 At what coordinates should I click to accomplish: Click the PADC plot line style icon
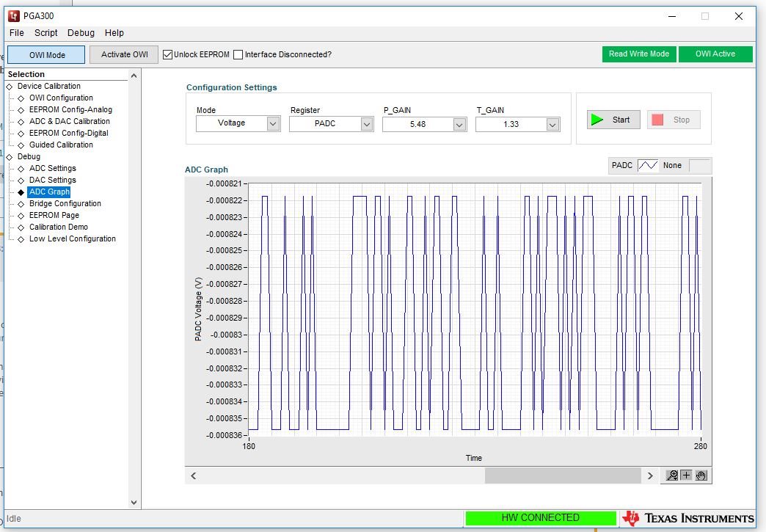(x=648, y=165)
